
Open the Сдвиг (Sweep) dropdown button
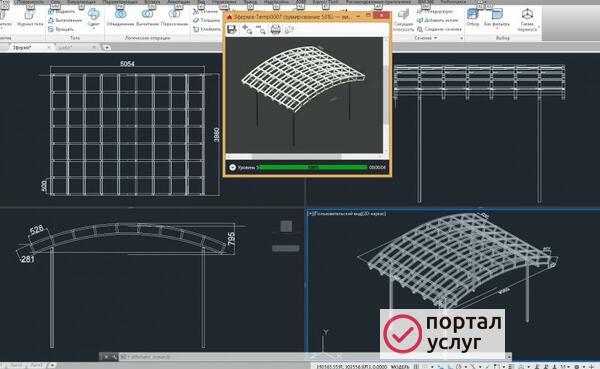[93, 28]
